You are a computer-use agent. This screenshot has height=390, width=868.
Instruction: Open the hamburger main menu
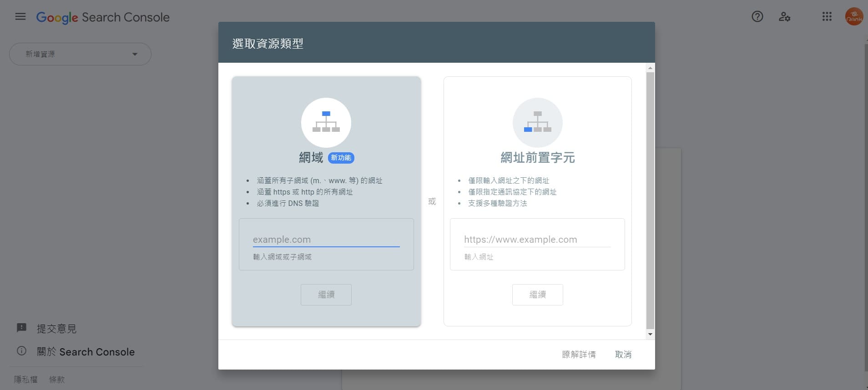click(20, 17)
